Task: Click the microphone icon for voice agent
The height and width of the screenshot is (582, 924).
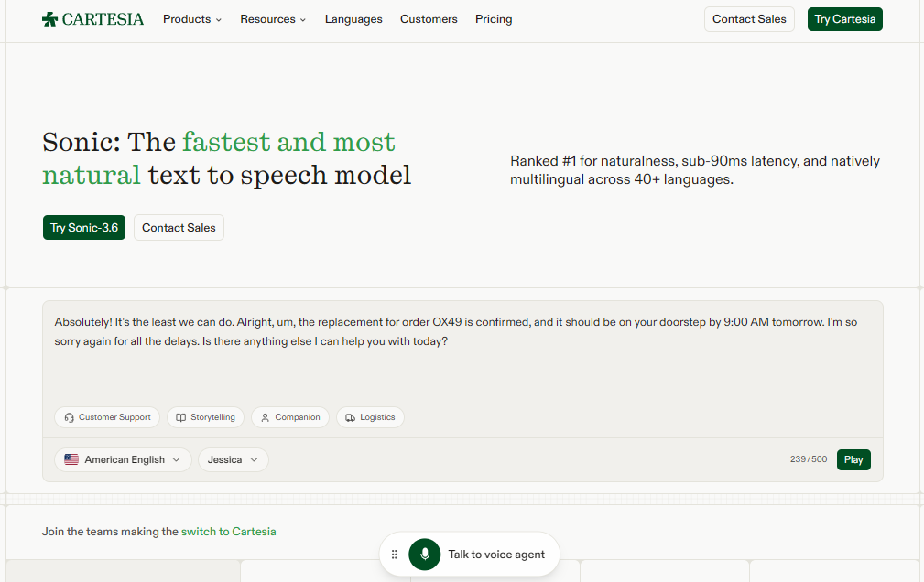Action: 424,555
